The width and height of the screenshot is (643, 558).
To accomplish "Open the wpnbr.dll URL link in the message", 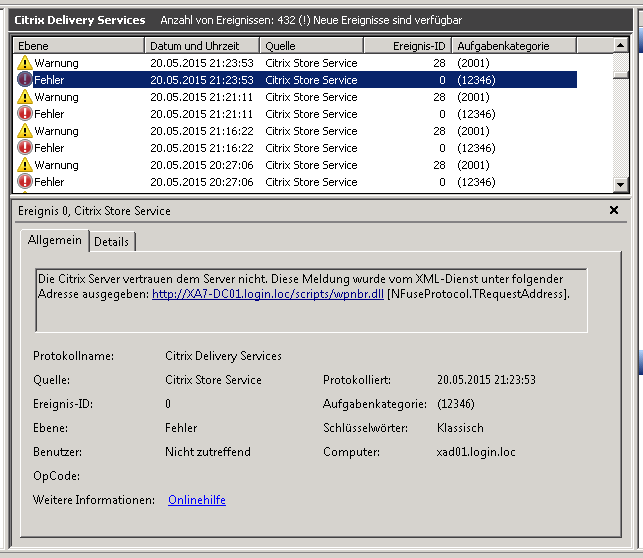I will 268,294.
